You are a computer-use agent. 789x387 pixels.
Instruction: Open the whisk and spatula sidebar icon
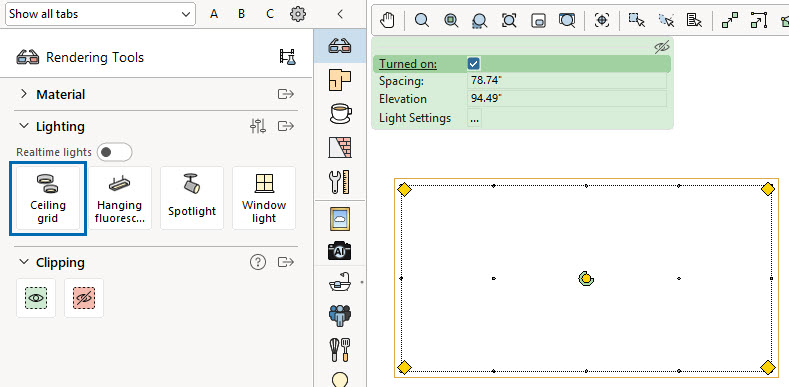(340, 349)
